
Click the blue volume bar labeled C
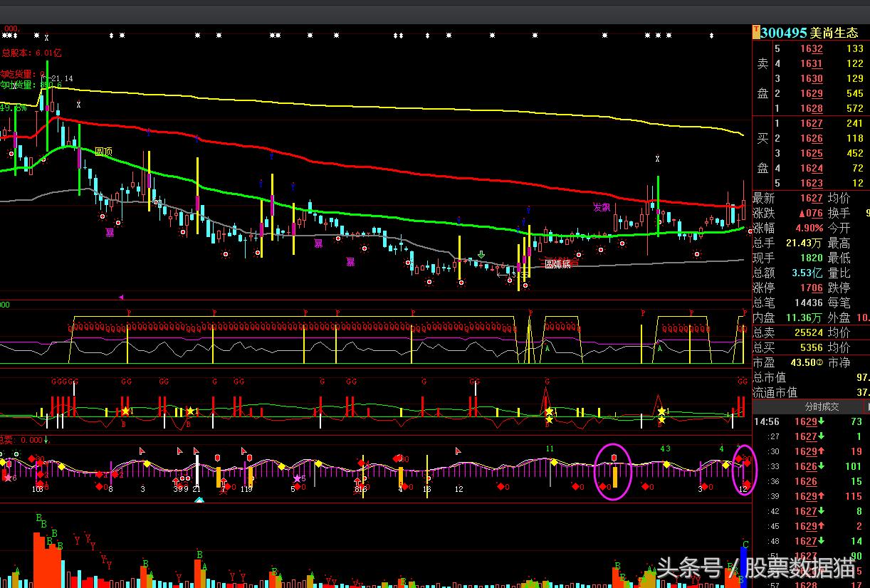[x=744, y=562]
